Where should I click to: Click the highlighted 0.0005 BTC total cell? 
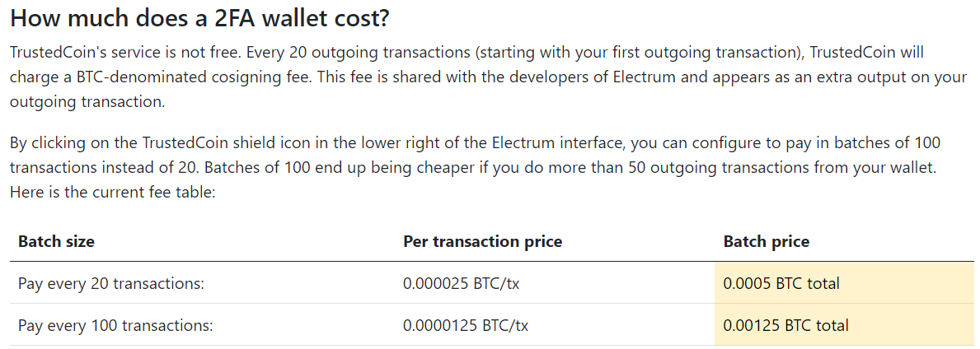844,283
